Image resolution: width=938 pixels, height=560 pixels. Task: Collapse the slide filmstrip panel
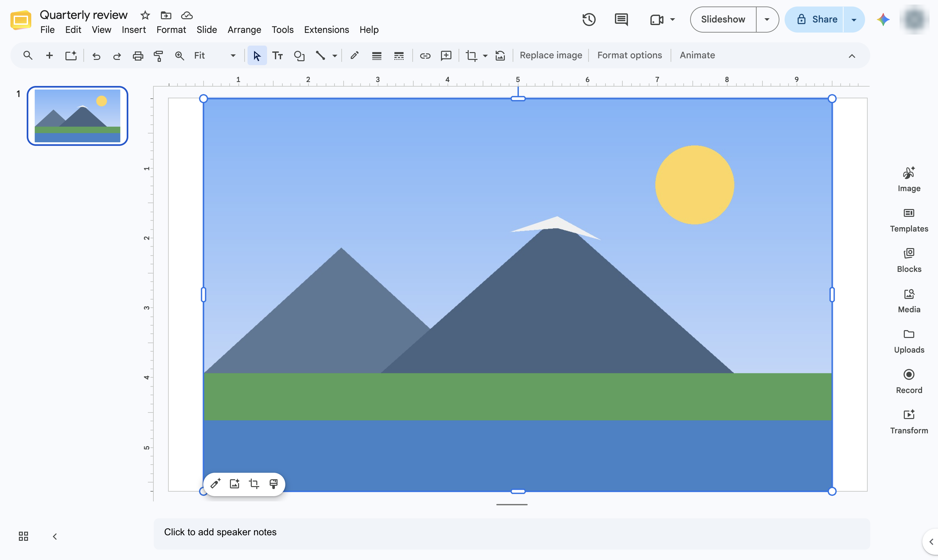(55, 536)
